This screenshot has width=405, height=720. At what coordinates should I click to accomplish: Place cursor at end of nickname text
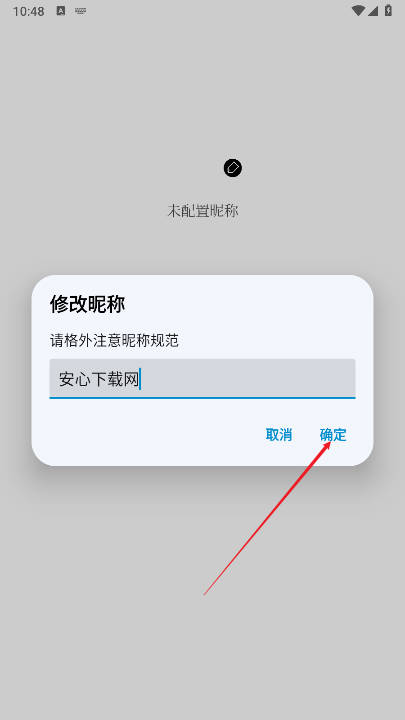(x=140, y=380)
